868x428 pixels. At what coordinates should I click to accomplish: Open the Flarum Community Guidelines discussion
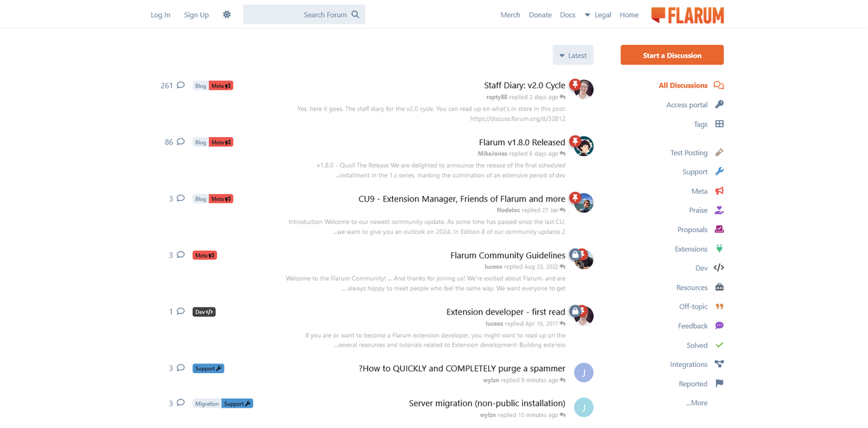click(x=508, y=255)
